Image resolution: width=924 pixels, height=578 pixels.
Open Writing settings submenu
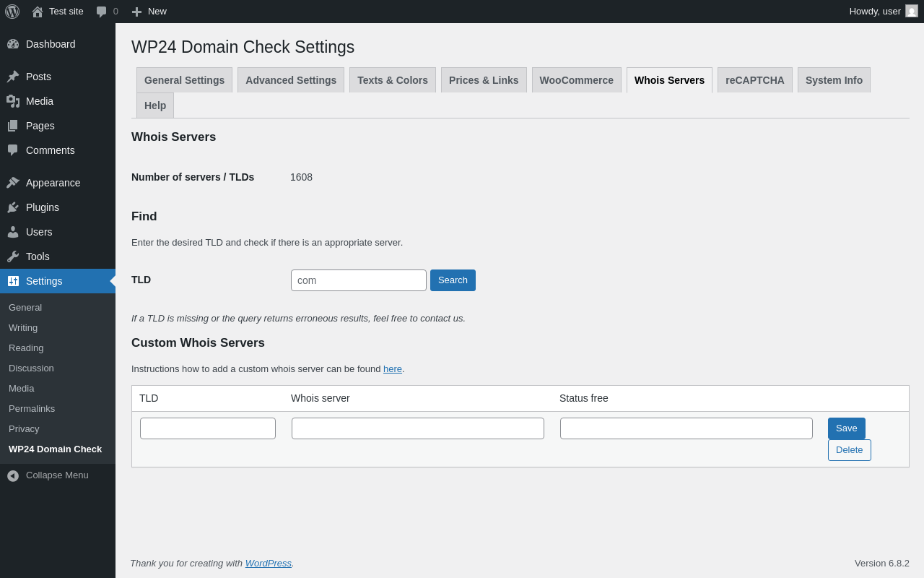(x=23, y=328)
